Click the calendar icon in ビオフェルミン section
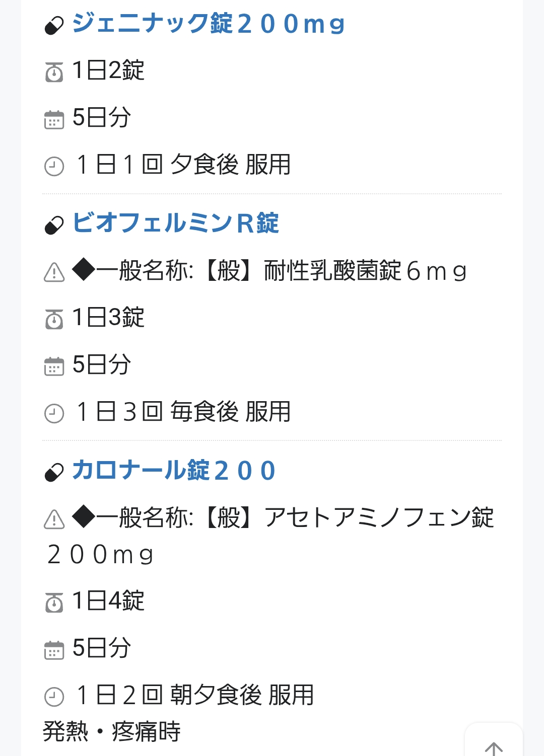 coord(54,367)
